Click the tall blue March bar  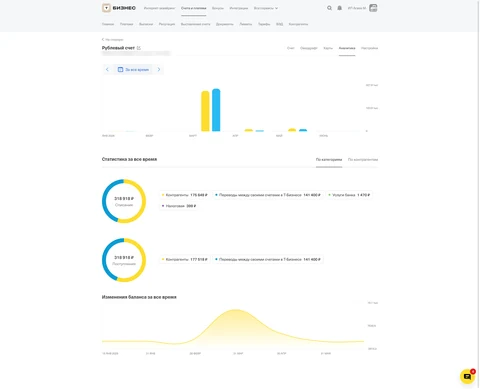pyautogui.click(x=216, y=110)
